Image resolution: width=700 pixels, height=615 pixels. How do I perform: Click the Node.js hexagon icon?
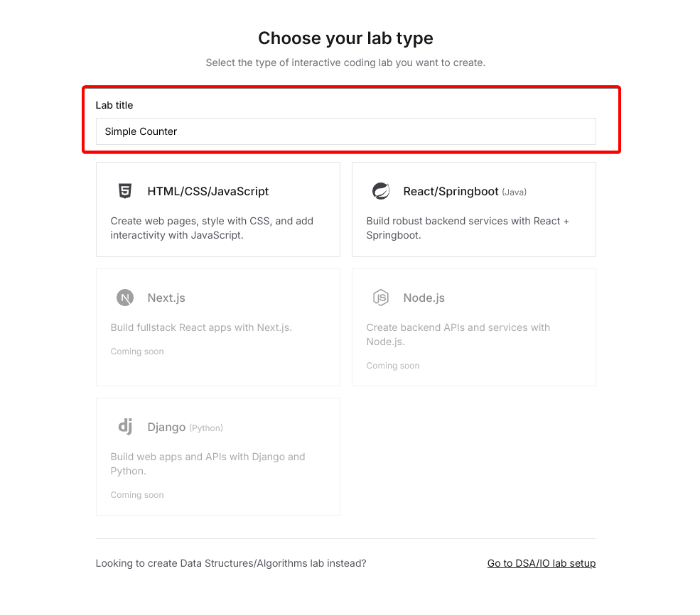click(381, 298)
